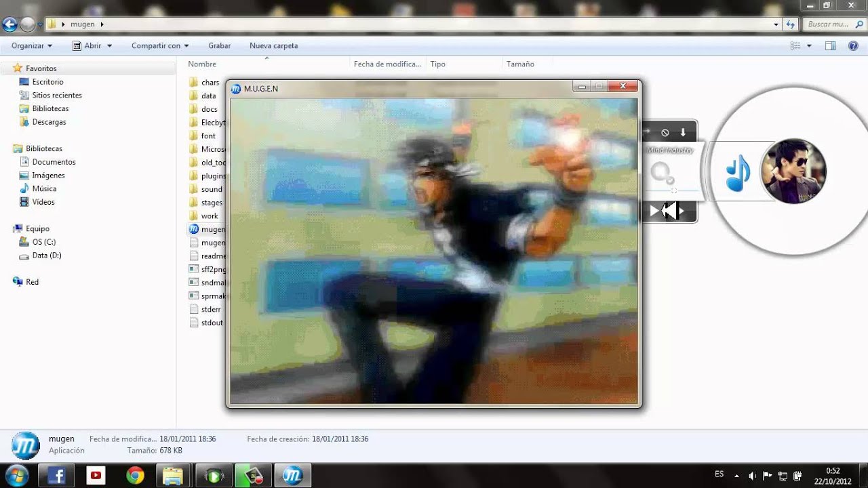Open Escritorio in Favoritos
Viewport: 868px width, 488px height.
pos(47,82)
